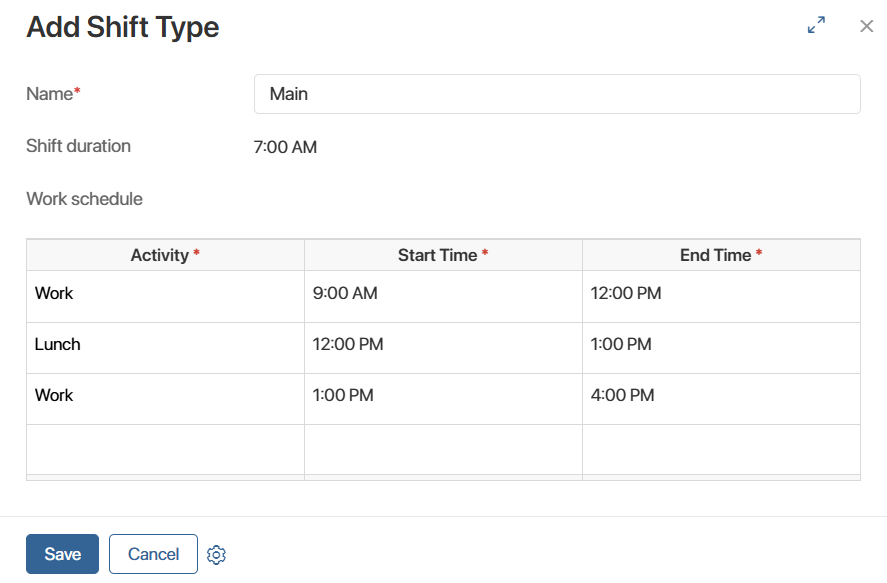Viewport: 887px width, 583px height.
Task: Edit the first row 12:00 PM end time
Action: click(x=721, y=295)
